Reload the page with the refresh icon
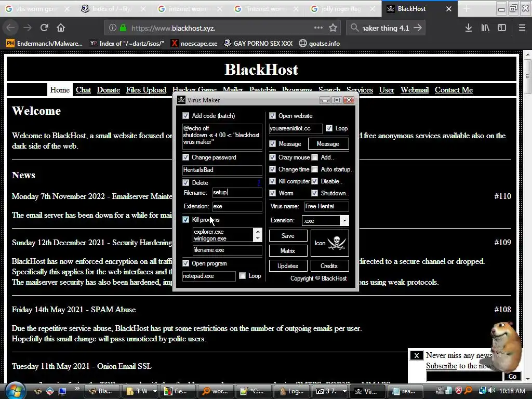The height and width of the screenshot is (399, 532). pyautogui.click(x=44, y=28)
